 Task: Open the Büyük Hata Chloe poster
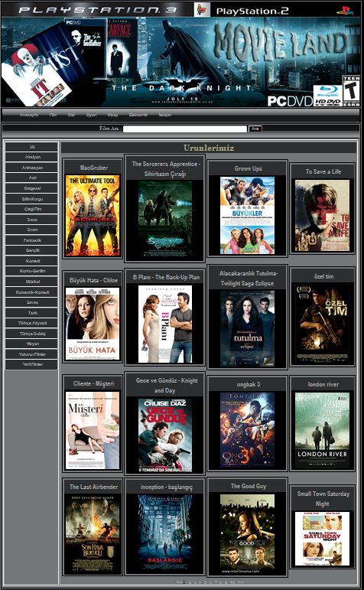93,324
